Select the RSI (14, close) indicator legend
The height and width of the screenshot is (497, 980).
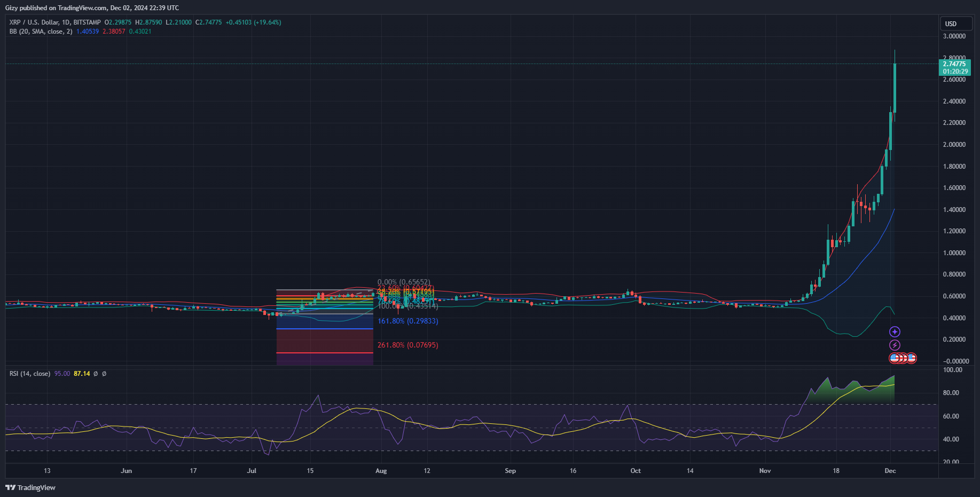point(30,374)
